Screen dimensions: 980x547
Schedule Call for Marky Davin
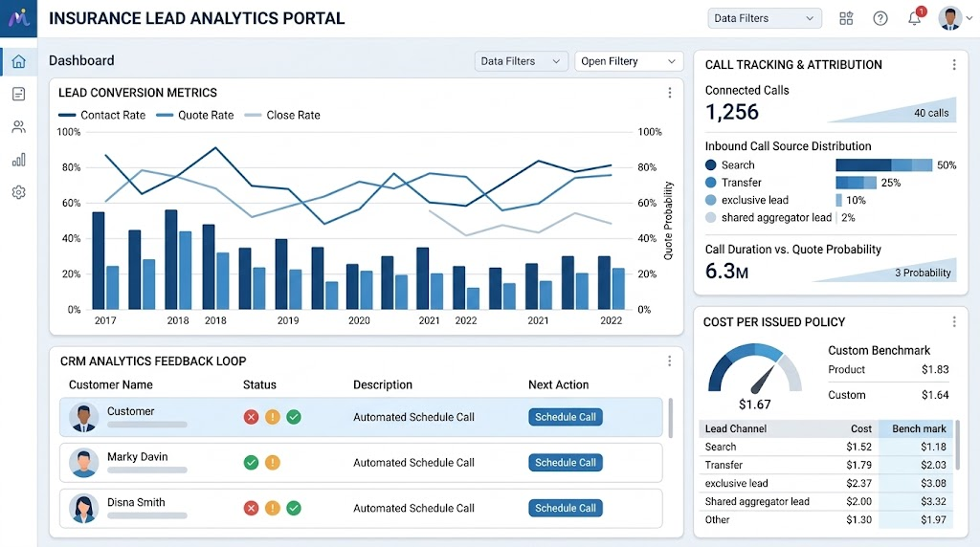pos(566,463)
